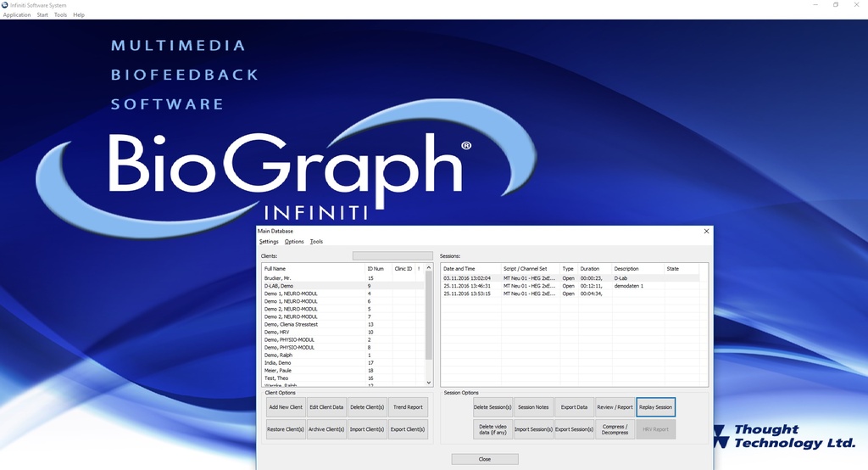Select client 'Demo, PHYSIO-MODUL' with ID 2
Screen dimensions: 868x470
click(343, 340)
